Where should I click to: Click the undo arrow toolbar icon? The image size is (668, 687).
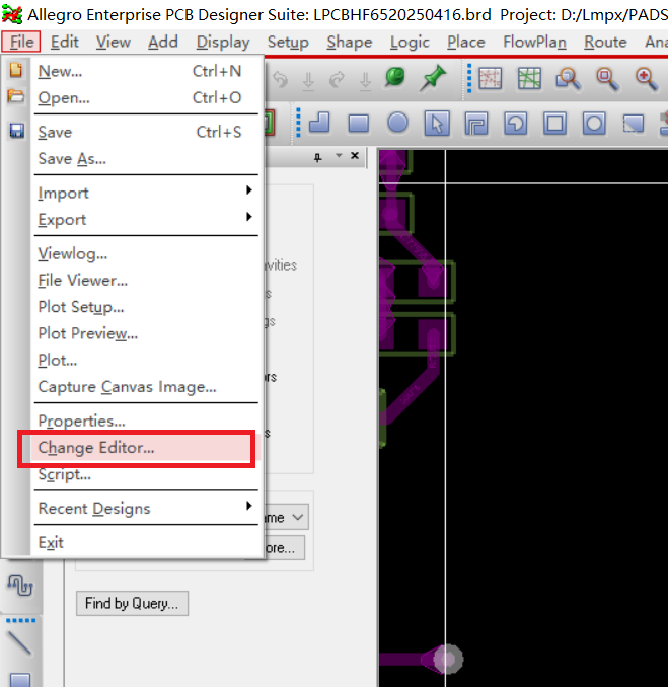pyautogui.click(x=280, y=79)
